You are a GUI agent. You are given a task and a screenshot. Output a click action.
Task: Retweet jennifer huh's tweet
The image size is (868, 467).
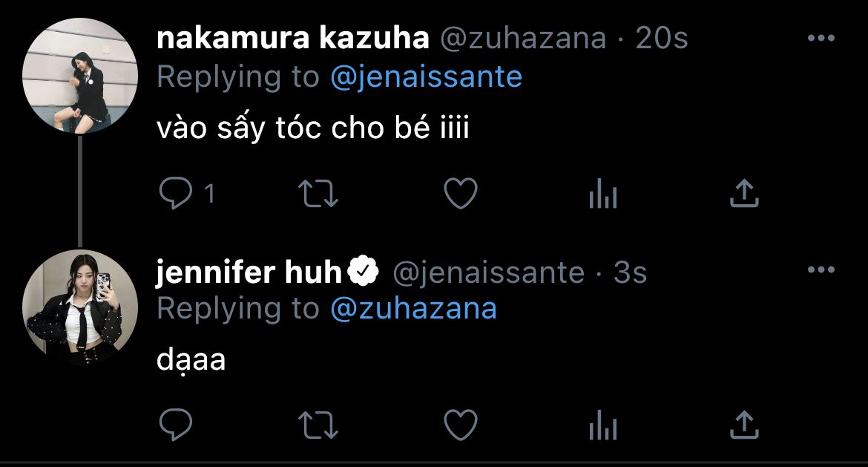click(318, 425)
